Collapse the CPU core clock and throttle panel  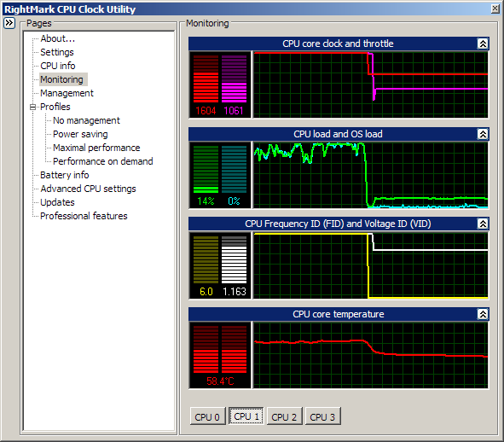coord(483,44)
